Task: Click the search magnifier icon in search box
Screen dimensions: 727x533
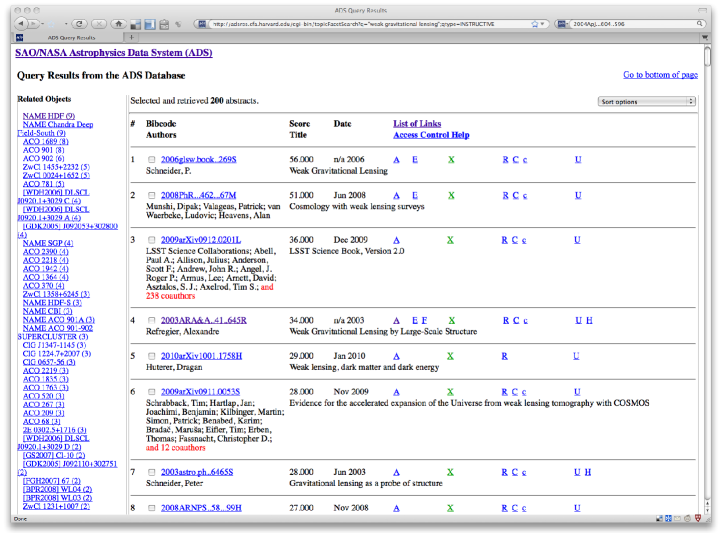Action: (697, 22)
